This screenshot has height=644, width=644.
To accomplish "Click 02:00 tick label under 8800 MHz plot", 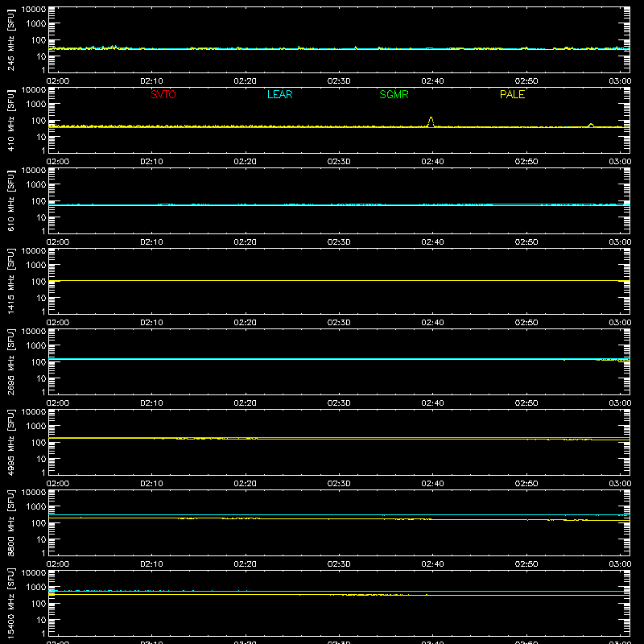I will (58, 564).
